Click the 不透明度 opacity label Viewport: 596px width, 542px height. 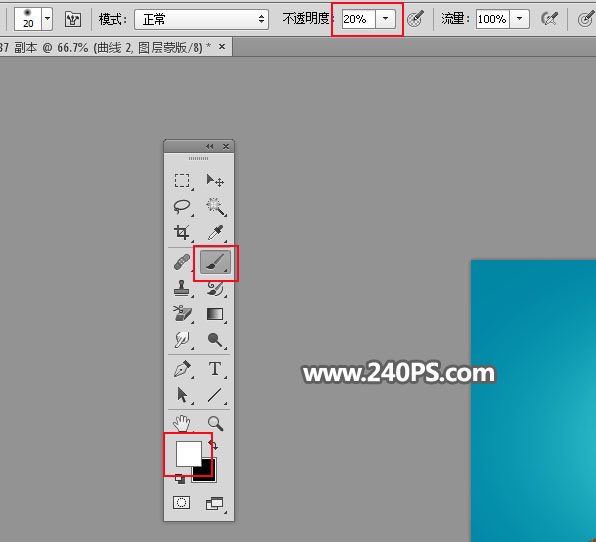click(x=307, y=18)
